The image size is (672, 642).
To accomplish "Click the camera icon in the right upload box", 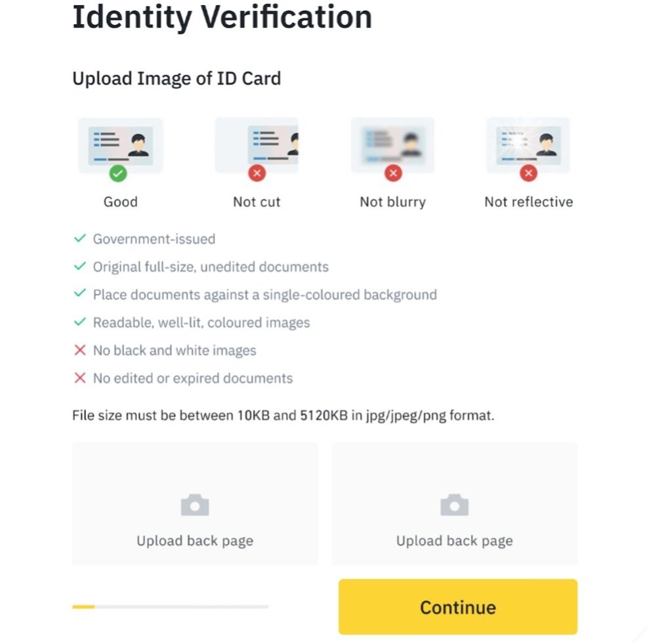I will [454, 505].
